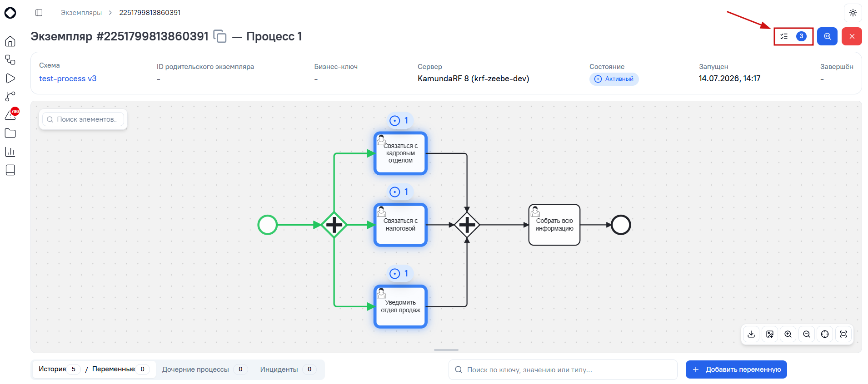Copy the instance ID with the copy icon
This screenshot has width=868, height=384.
point(220,36)
